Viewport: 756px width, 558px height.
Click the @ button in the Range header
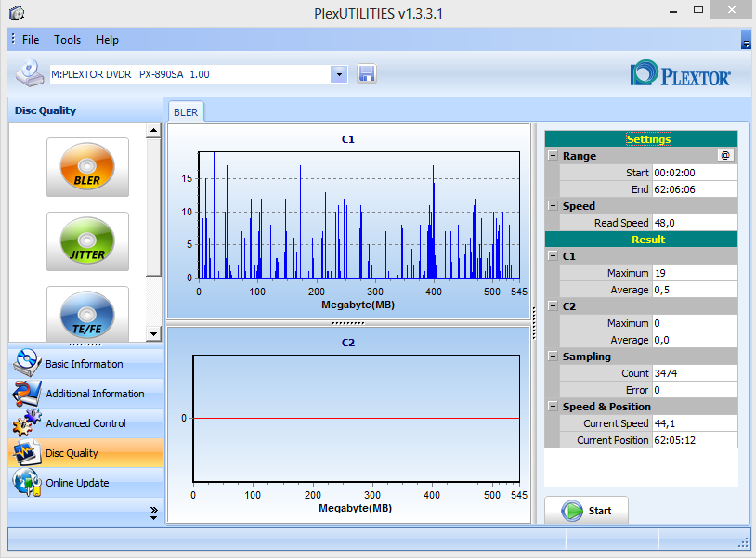click(x=725, y=155)
